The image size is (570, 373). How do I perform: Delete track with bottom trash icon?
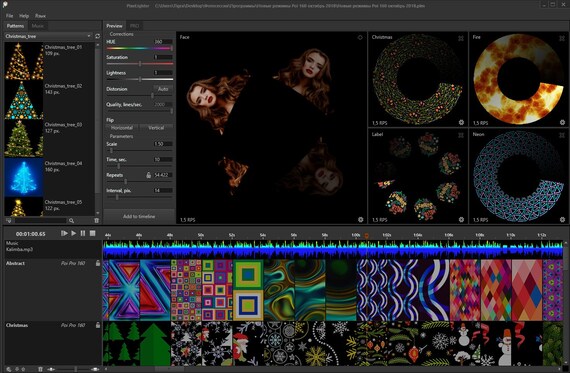(40, 369)
